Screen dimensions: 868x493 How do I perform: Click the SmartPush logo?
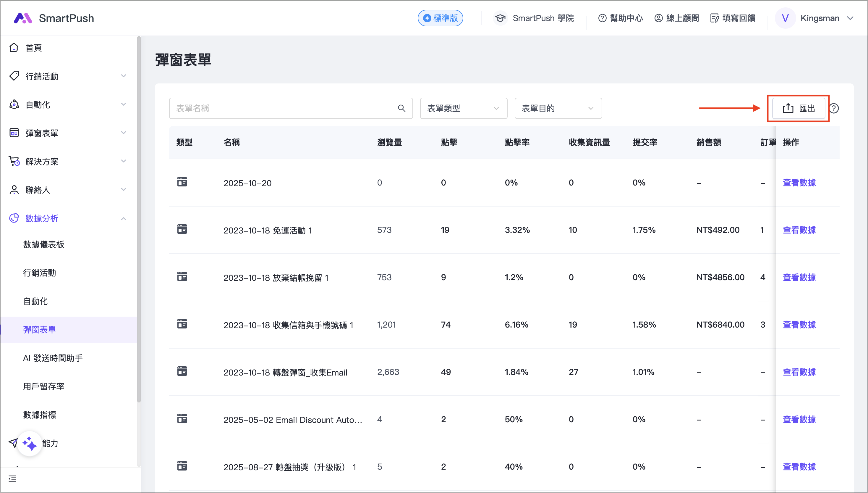tap(23, 18)
